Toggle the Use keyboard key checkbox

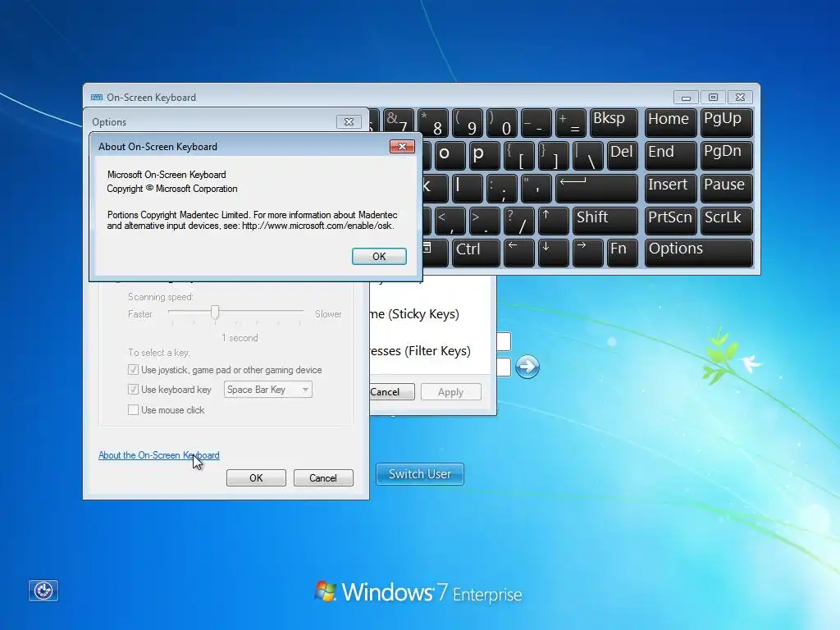click(134, 390)
